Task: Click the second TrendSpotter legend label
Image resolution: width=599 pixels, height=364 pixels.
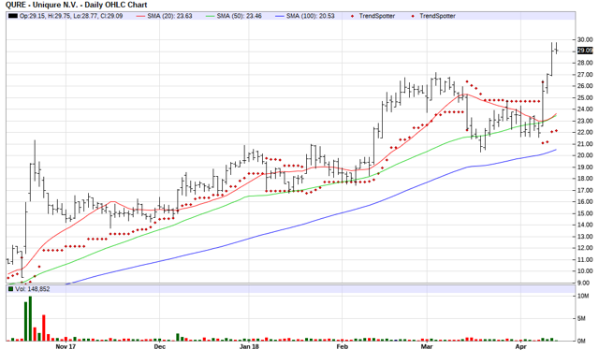Action: click(x=437, y=16)
